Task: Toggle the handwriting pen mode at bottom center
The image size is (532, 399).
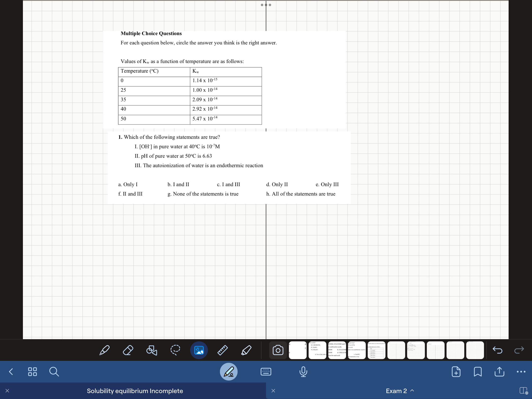Action: point(229,372)
